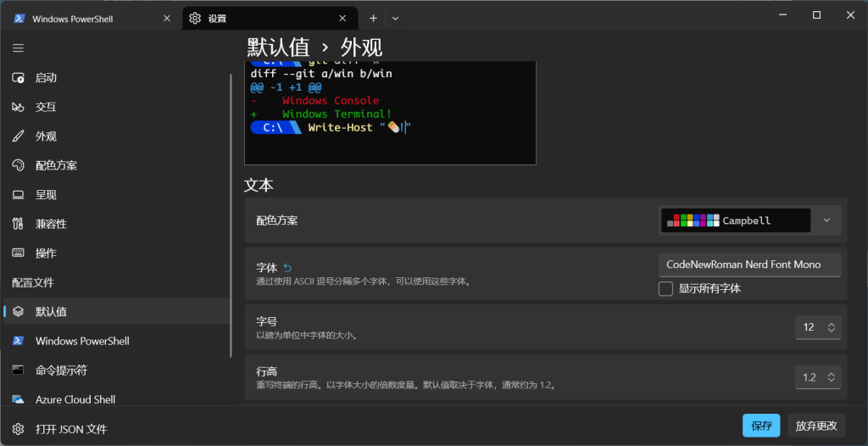Click the gear icon on the 设置 tab
This screenshot has height=446, width=868.
[195, 19]
